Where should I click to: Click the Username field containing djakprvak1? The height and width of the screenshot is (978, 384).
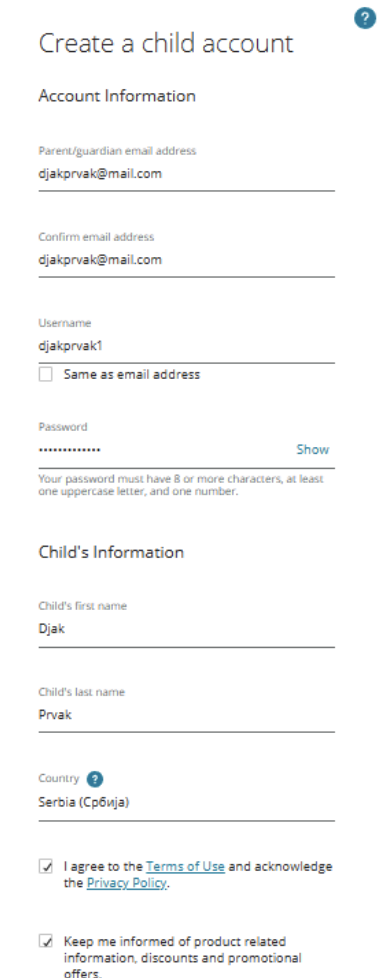186,346
